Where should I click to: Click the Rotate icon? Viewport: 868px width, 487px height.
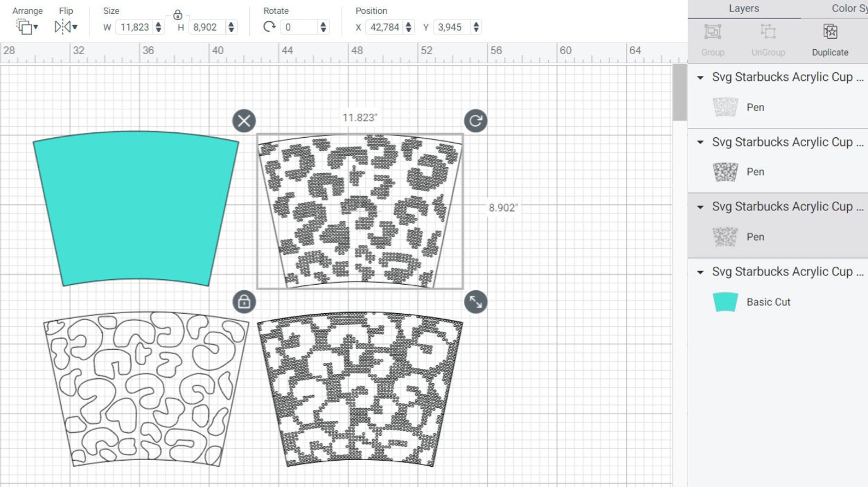pos(269,27)
